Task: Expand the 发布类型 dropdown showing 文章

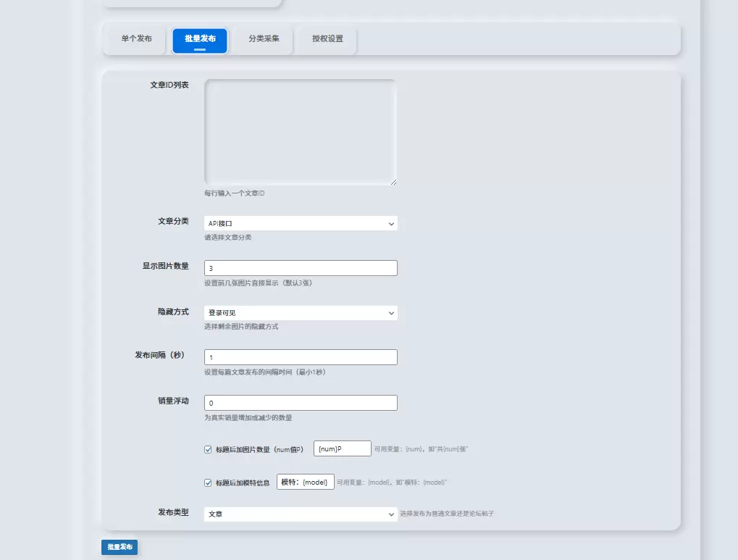Action: point(301,514)
